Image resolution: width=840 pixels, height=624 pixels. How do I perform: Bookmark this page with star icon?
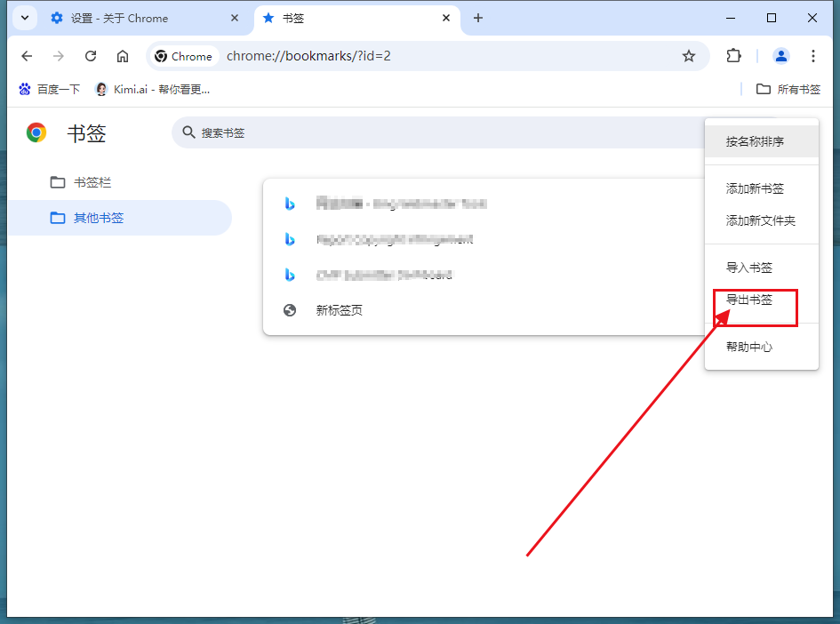point(688,56)
